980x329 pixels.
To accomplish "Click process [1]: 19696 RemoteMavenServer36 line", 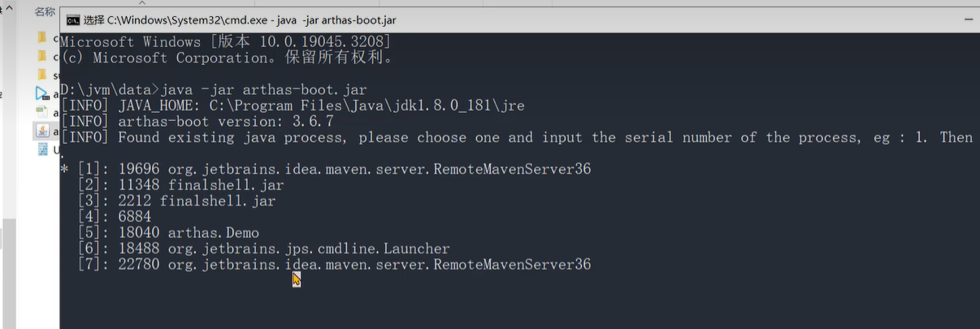I will pos(326,169).
